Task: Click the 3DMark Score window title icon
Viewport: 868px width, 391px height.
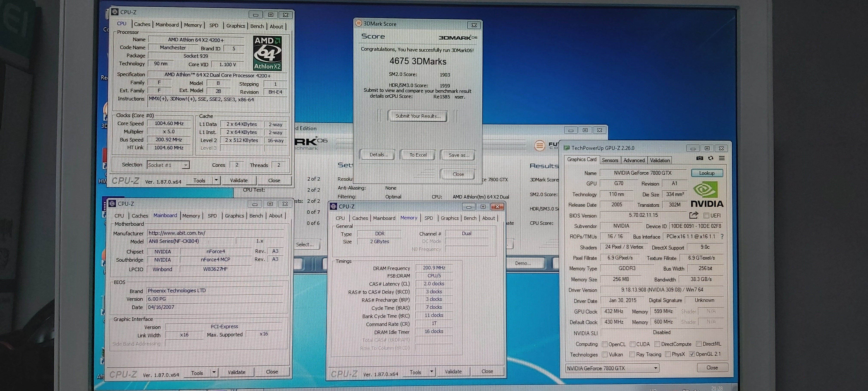Action: 358,24
